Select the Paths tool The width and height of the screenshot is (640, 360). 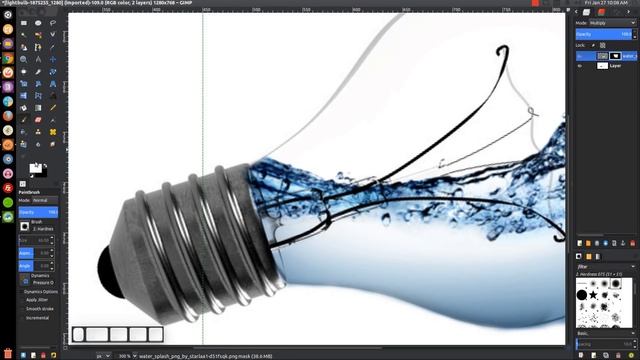click(x=38, y=47)
